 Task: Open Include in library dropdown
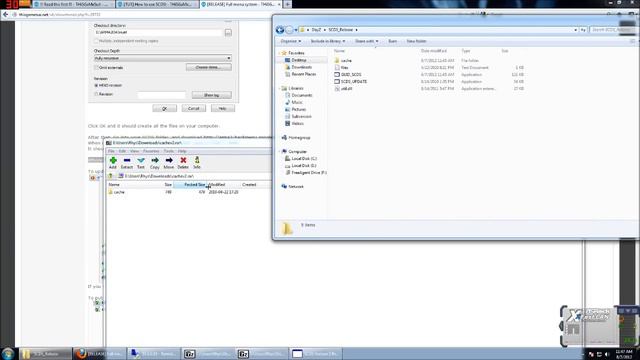328,41
